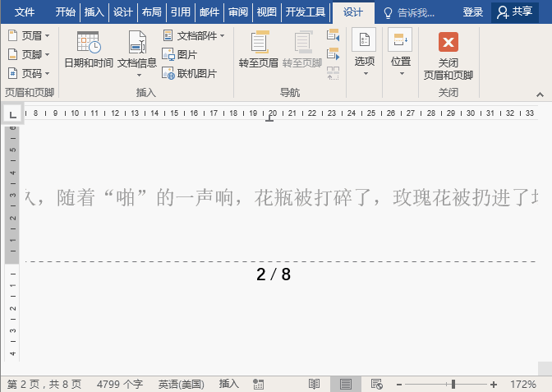
Task: Switch to the 邮件 mailings tab
Action: point(209,12)
